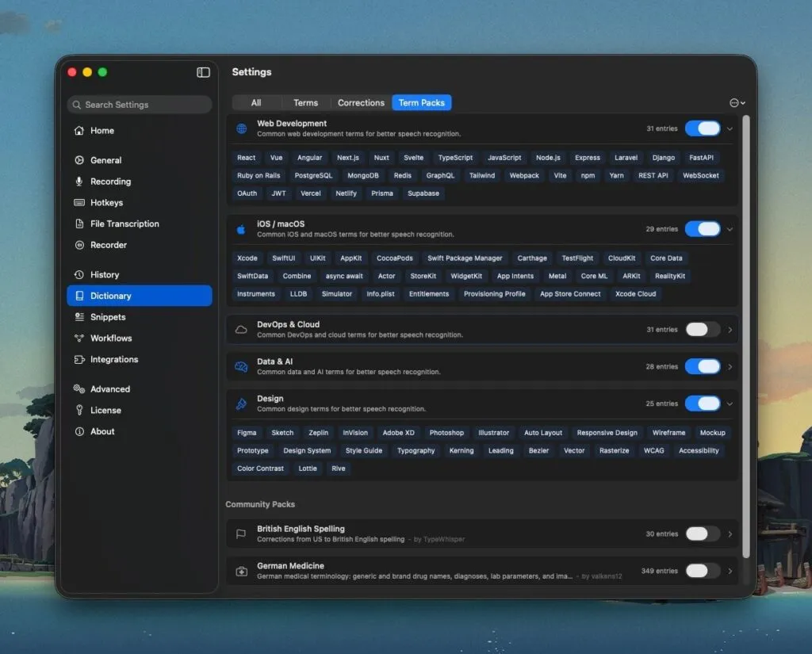Disable the Web Development term pack

[703, 128]
